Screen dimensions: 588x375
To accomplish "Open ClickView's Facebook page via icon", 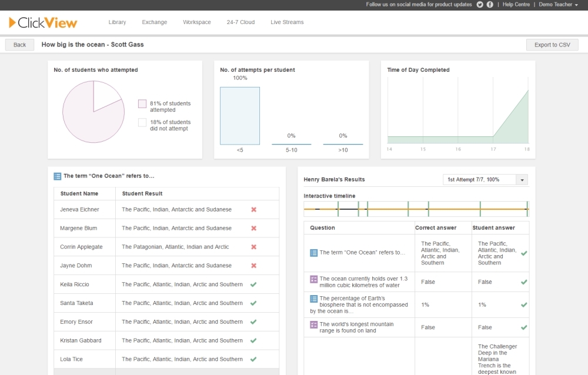I will coord(490,5).
